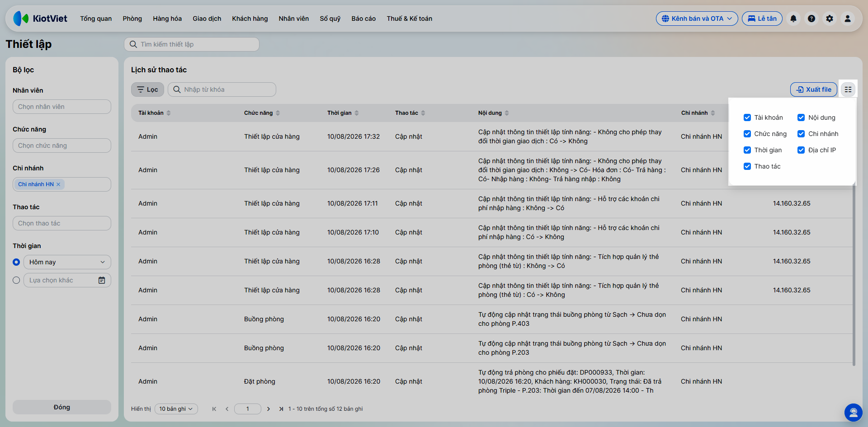Click the Lọc filter button
The image size is (868, 427).
tap(147, 89)
